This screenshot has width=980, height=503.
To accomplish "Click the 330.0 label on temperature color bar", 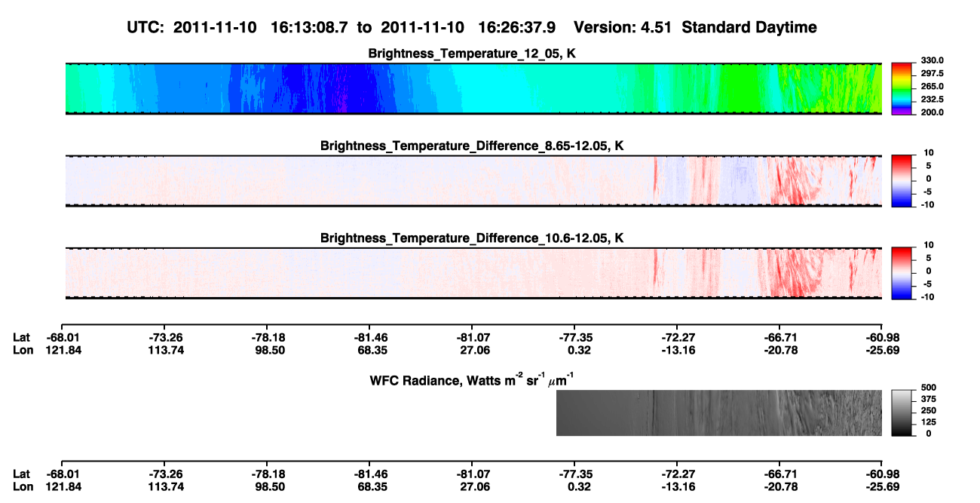I will click(931, 60).
